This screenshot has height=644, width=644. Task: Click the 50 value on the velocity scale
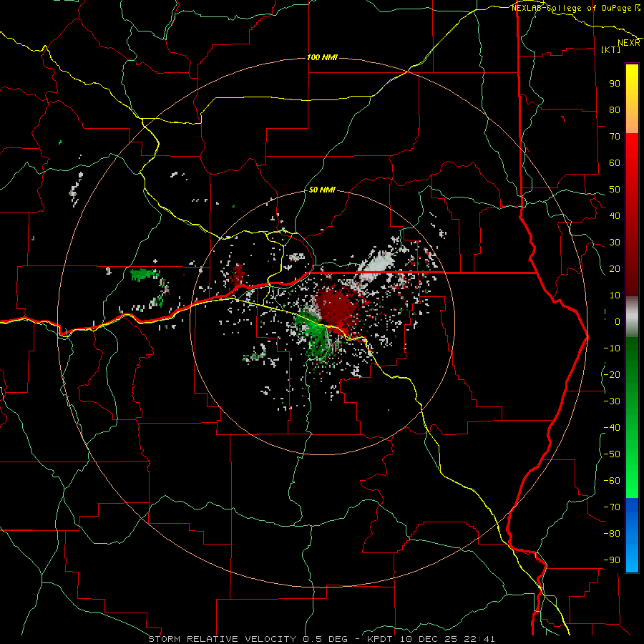coord(615,190)
